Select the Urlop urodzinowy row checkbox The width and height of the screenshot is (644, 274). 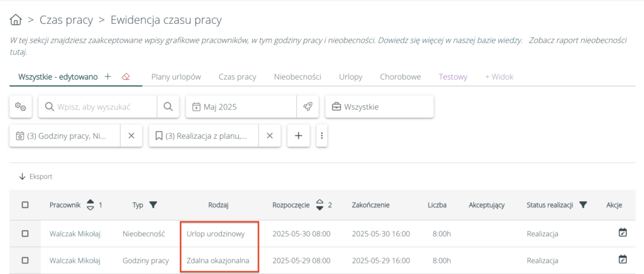tap(25, 234)
